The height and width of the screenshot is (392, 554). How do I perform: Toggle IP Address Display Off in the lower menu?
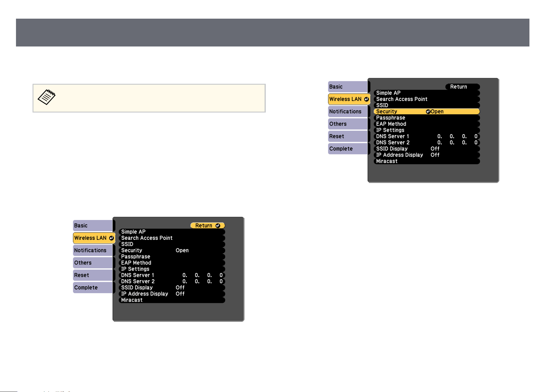click(x=172, y=294)
